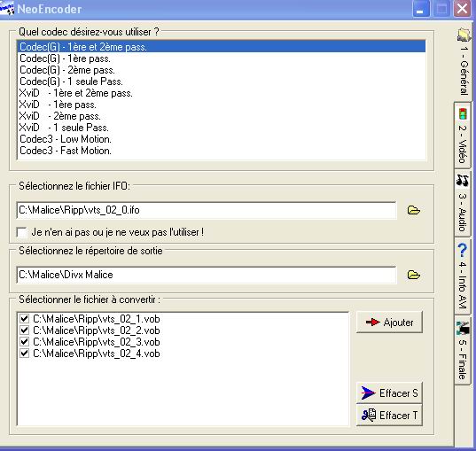The height and width of the screenshot is (451, 476).
Task: Uncheck vts_02_3.vob in the file list
Action: click(x=24, y=342)
